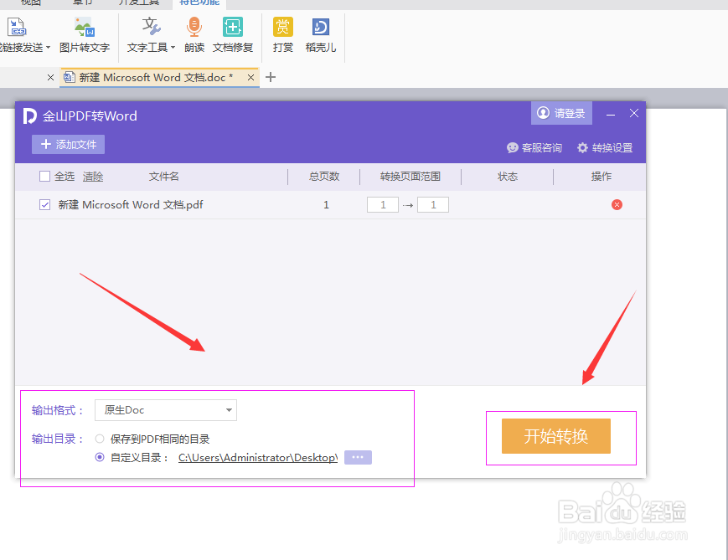Uncheck 新建 Microsoft Word 文档.pdf checkbox
Viewport: 728px width, 560px height.
(44, 204)
